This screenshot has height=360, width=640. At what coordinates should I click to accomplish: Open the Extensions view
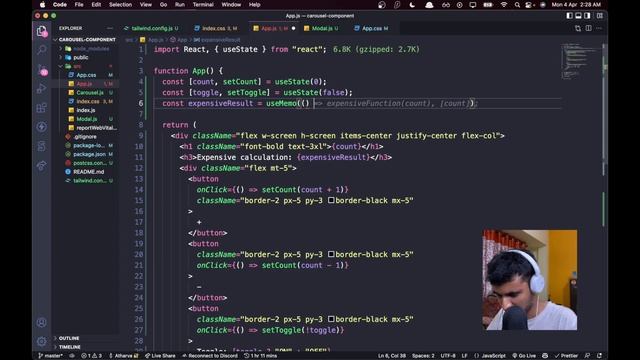[x=42, y=108]
